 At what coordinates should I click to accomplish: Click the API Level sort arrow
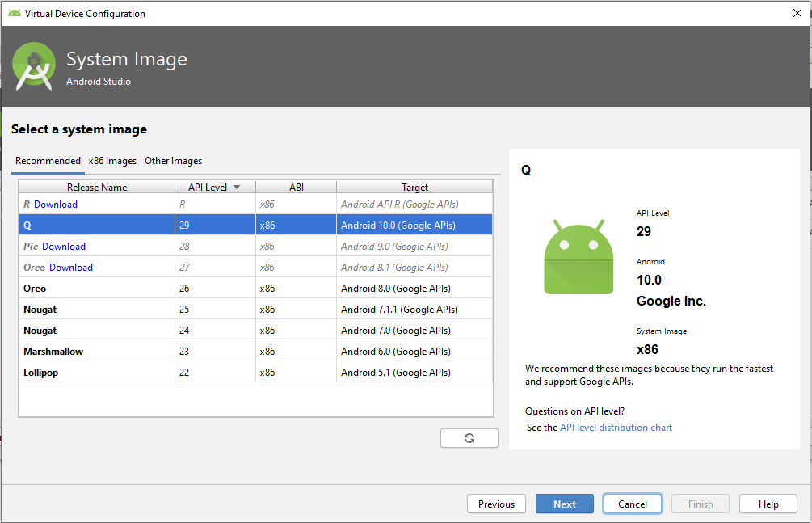point(237,187)
